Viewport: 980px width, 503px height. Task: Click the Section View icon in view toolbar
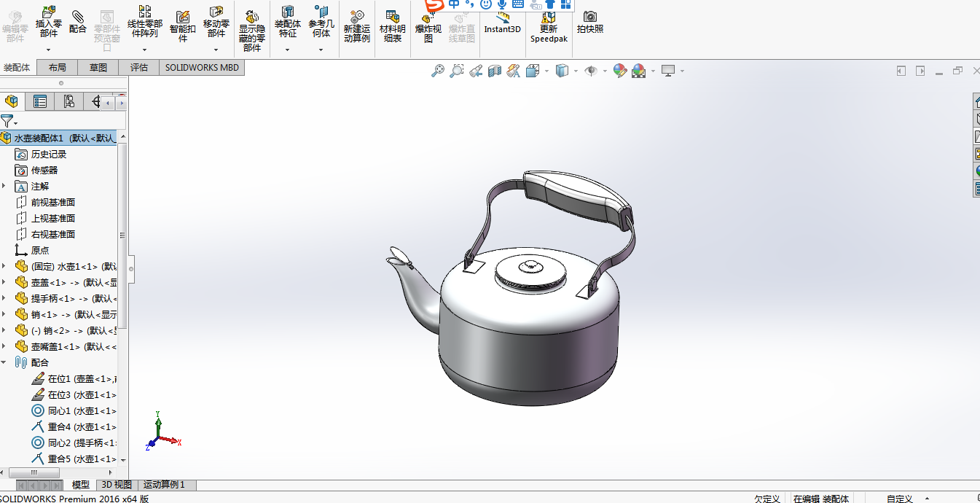click(x=495, y=71)
